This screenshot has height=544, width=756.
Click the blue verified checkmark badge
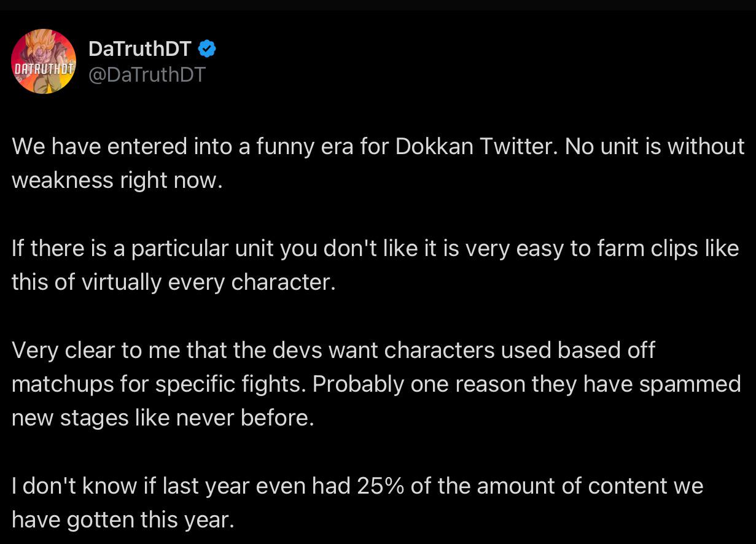coord(207,48)
